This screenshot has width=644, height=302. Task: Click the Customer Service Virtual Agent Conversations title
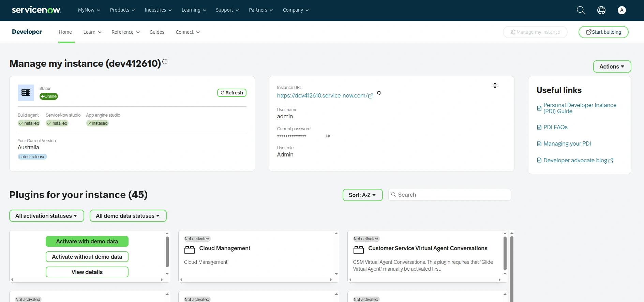428,248
